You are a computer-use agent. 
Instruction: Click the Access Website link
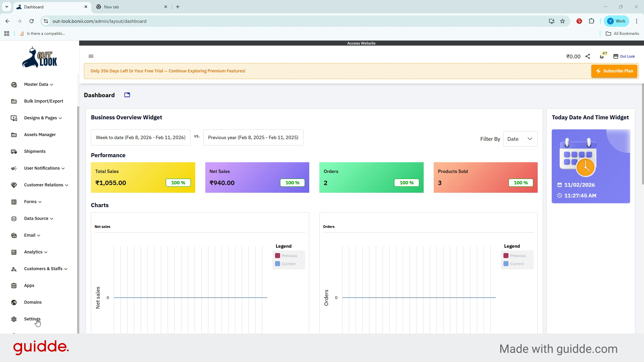(361, 43)
